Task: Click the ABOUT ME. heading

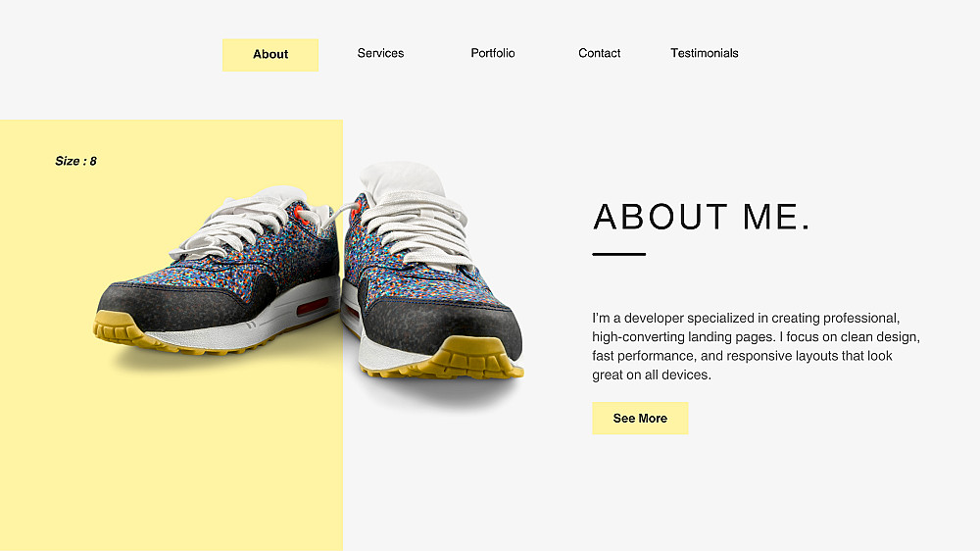Action: 702,217
